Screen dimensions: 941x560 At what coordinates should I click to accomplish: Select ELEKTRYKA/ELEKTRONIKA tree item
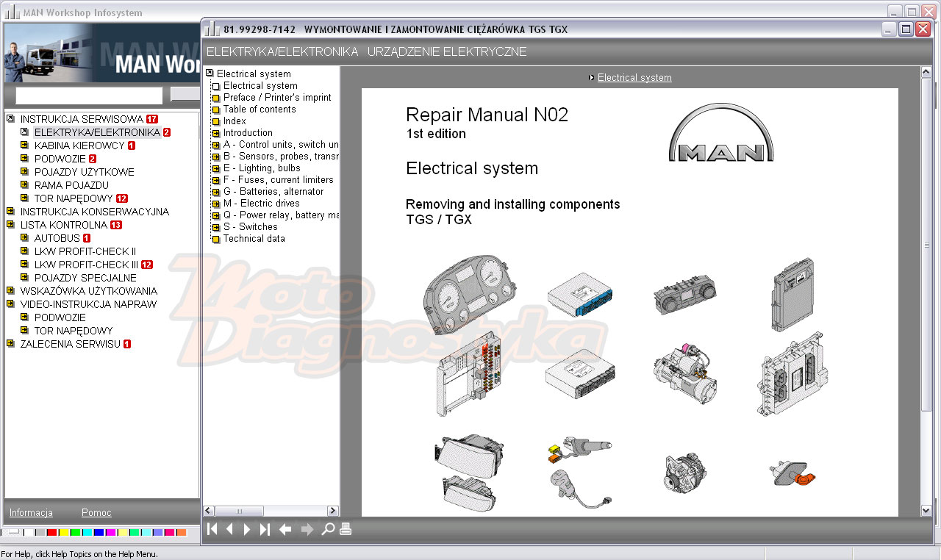97,132
